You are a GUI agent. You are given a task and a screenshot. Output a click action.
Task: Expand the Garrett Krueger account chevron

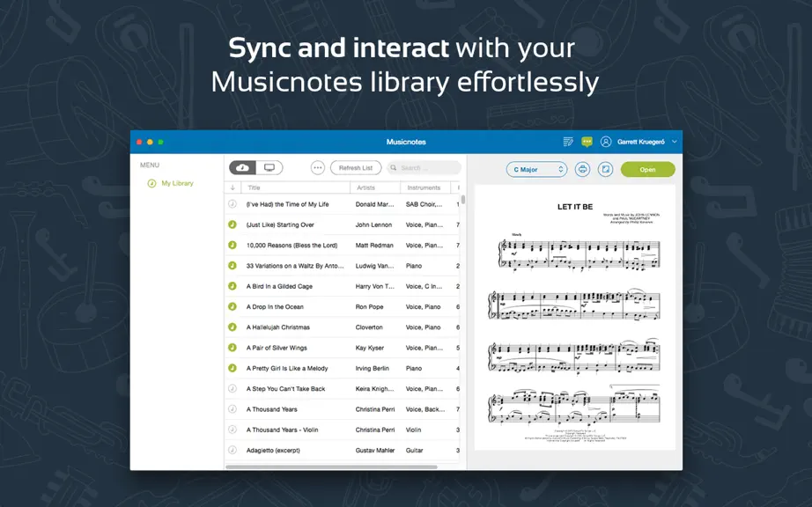click(x=675, y=142)
